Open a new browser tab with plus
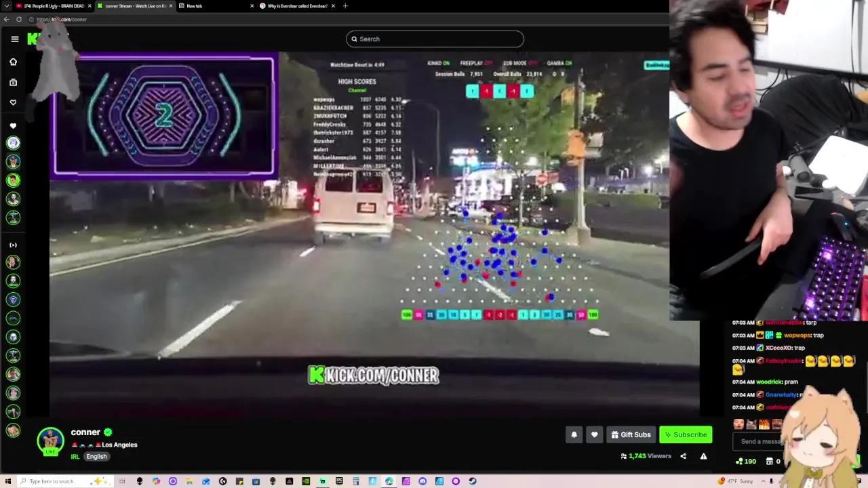The image size is (868, 488). pos(345,6)
